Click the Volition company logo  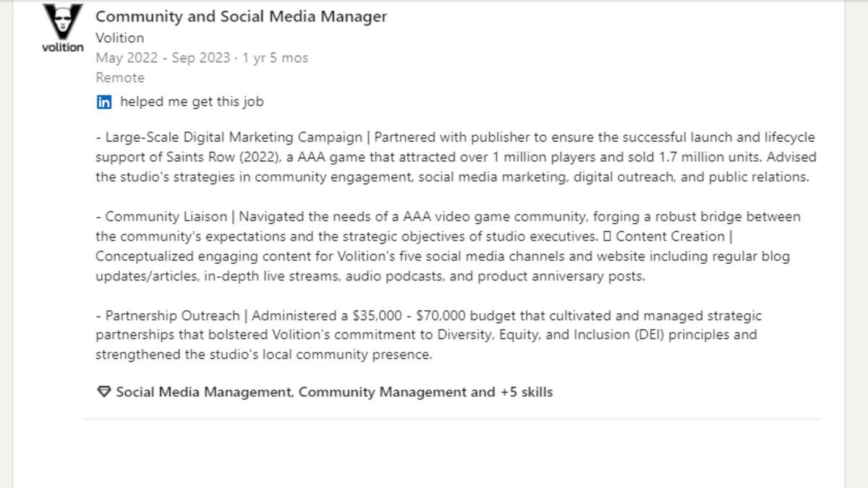pos(62,29)
